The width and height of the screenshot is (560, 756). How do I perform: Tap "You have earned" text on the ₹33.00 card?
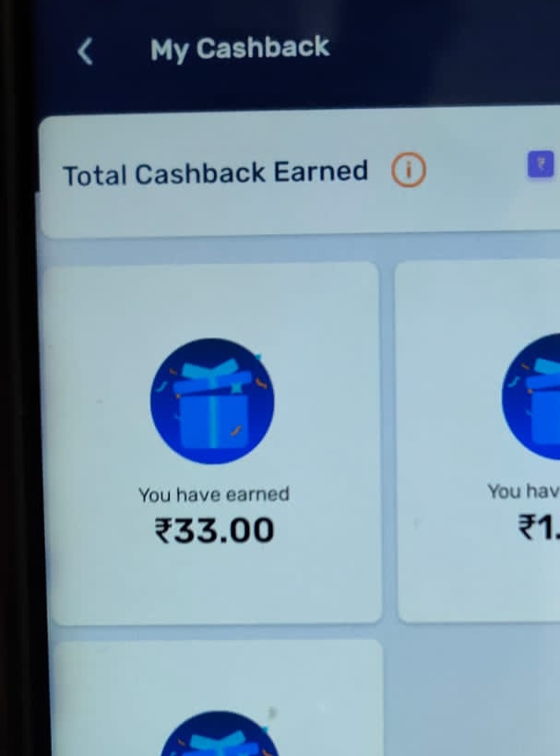click(214, 495)
